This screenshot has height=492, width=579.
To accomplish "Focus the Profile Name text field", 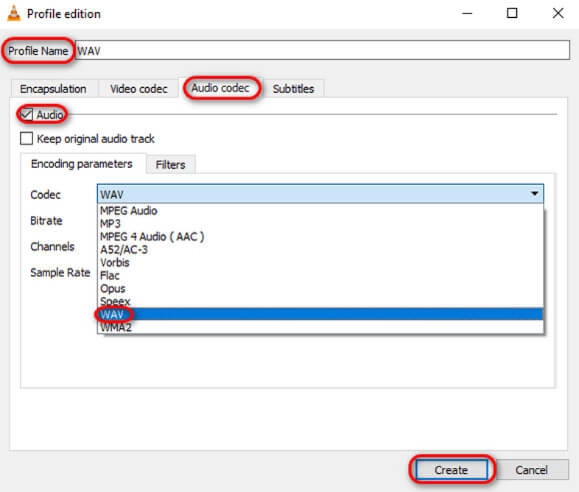I will click(x=322, y=50).
